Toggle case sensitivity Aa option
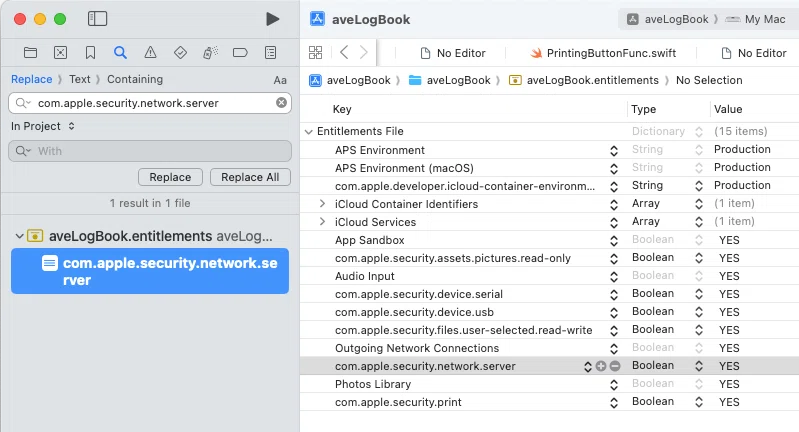Viewport: 799px width, 432px height. point(280,80)
